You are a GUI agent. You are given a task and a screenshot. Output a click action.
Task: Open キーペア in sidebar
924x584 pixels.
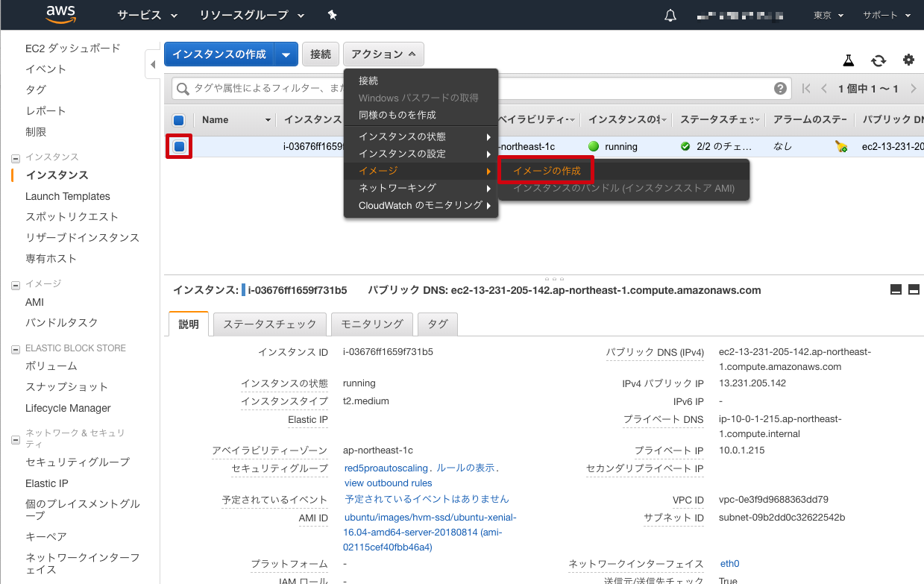point(46,537)
